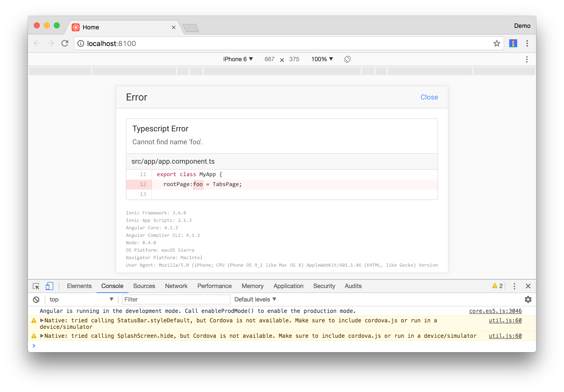Click the Close button on error dialog
This screenshot has width=564, height=392.
429,97
